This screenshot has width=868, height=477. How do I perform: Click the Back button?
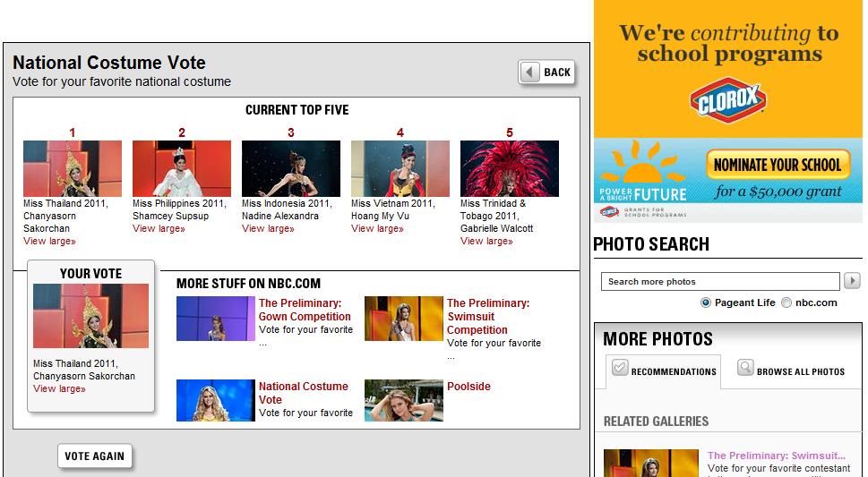(546, 72)
